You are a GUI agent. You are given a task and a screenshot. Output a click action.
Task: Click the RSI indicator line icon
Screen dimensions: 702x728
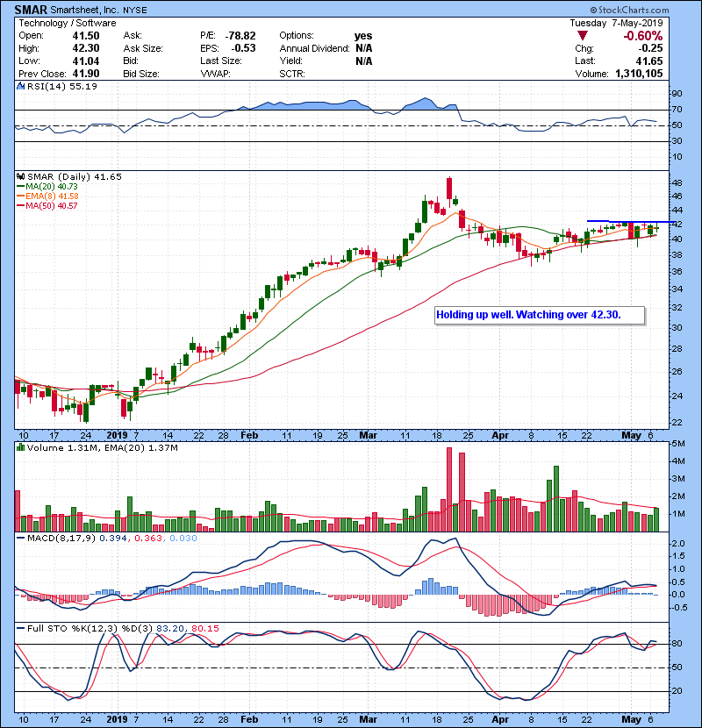pyautogui.click(x=20, y=86)
